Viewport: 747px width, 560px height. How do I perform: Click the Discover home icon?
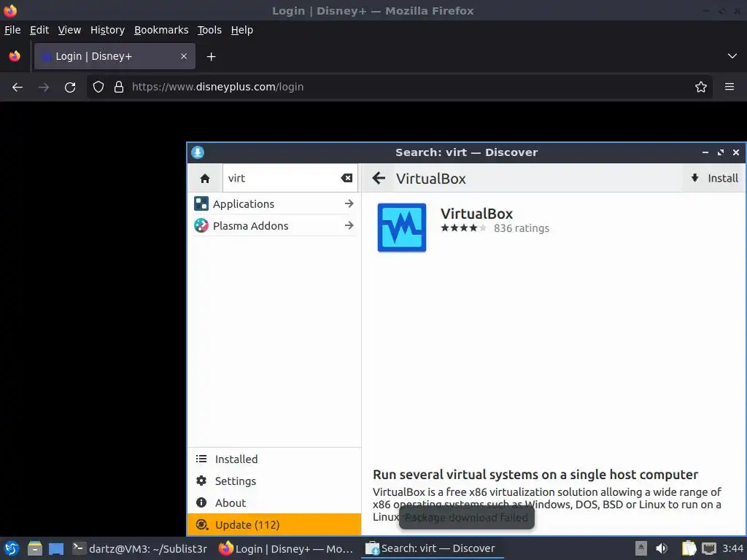click(x=205, y=179)
